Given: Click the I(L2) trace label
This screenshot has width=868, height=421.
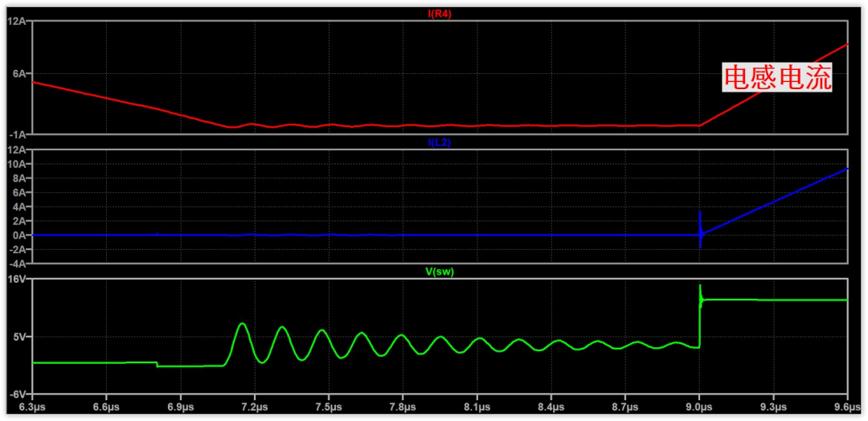Looking at the screenshot, I should point(440,143).
